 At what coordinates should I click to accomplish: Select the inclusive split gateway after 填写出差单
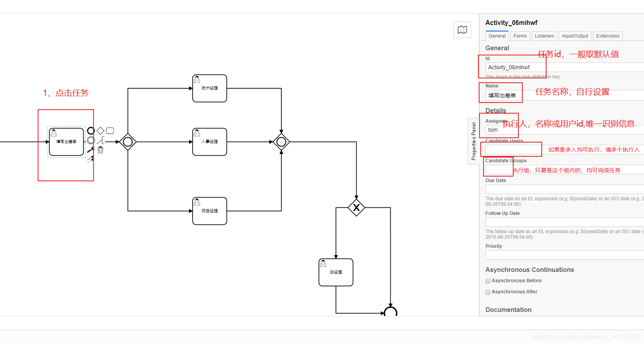(x=128, y=142)
